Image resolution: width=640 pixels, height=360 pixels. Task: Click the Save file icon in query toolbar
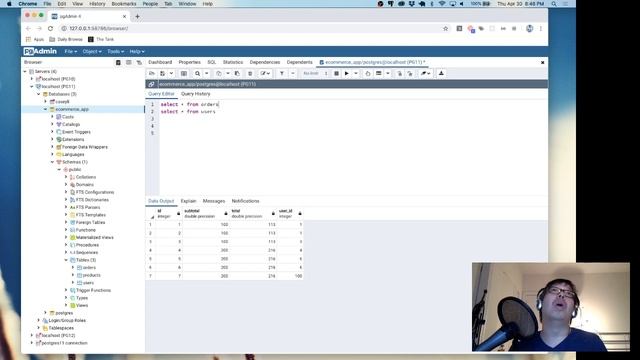162,73
